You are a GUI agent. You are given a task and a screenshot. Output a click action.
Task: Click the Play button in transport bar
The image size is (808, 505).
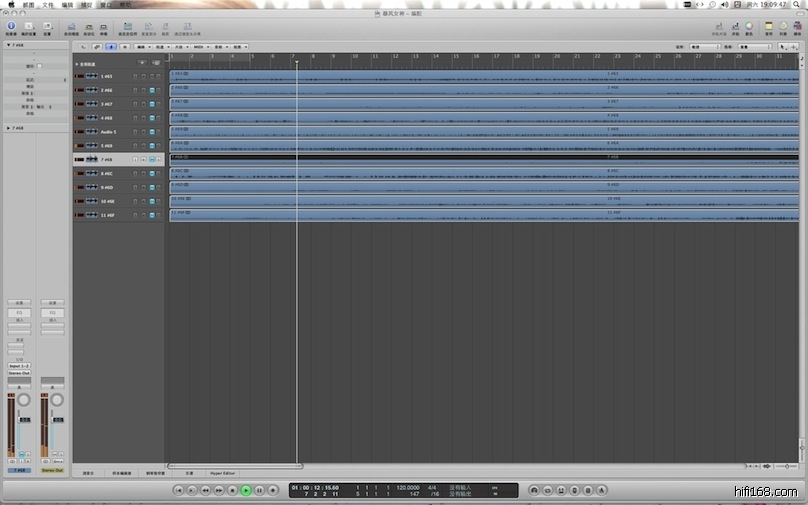point(246,490)
